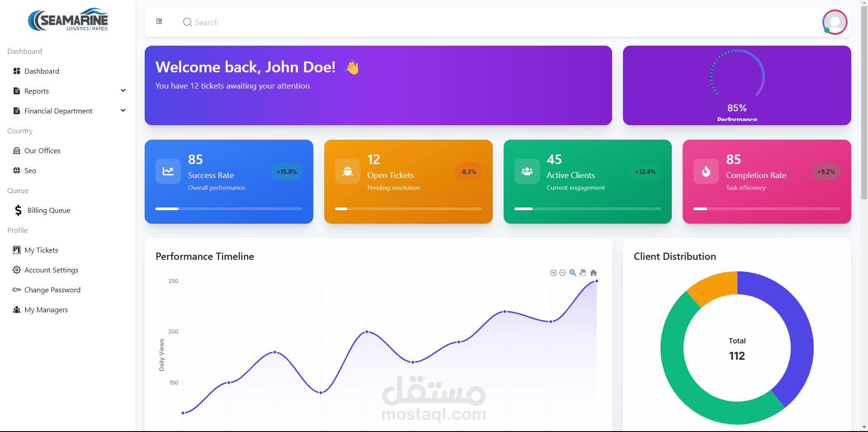Select the chart selection zoom tool

573,272
